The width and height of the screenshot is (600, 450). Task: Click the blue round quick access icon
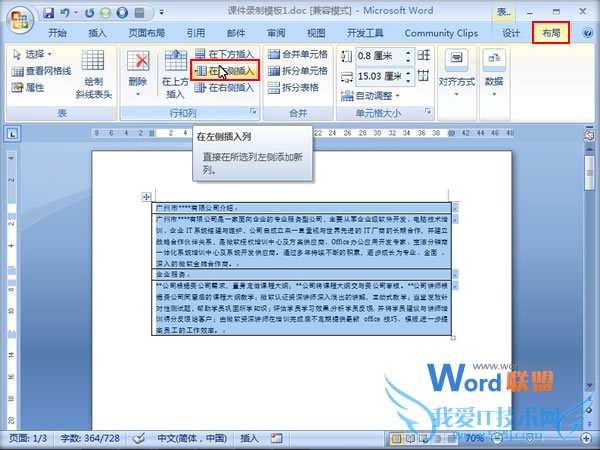122,13
